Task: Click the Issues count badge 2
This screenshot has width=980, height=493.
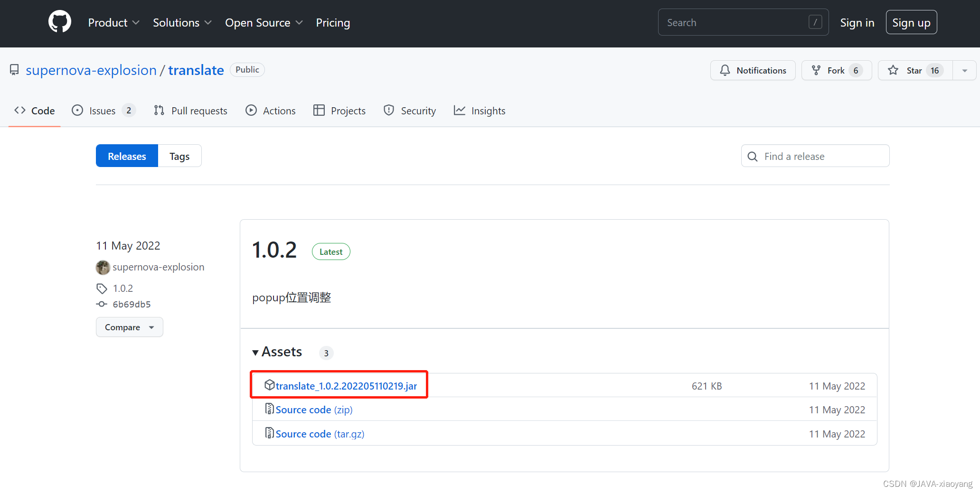Action: (129, 111)
